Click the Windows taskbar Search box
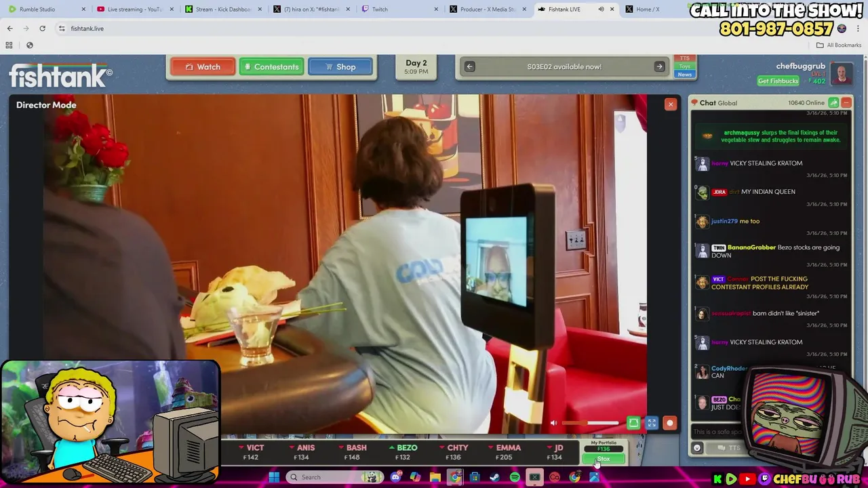 coord(334,477)
